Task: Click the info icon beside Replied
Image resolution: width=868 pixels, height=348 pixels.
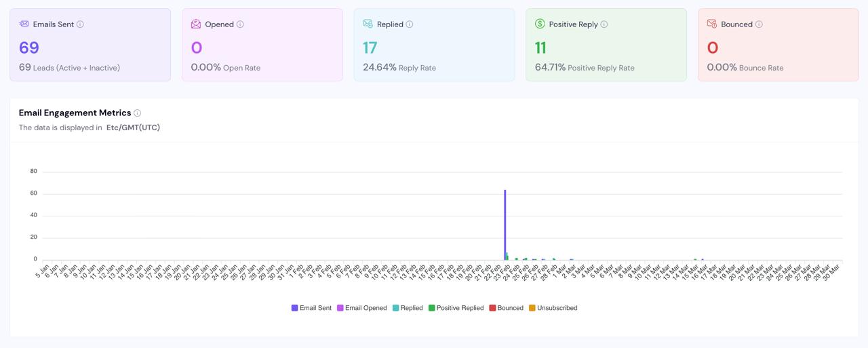Action: 410,24
